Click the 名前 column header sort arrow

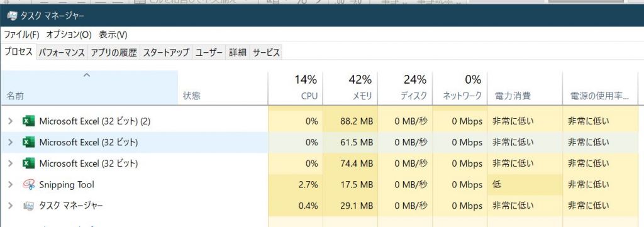pos(86,75)
